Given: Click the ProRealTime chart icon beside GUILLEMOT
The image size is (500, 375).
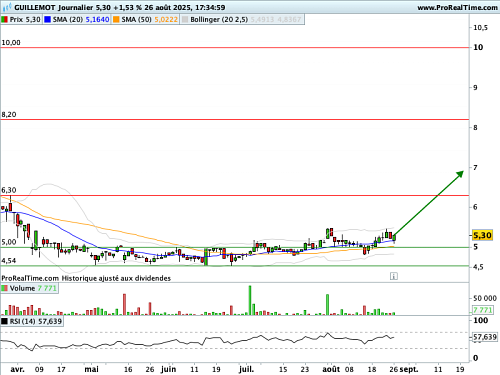Looking at the screenshot, I should point(7,7).
